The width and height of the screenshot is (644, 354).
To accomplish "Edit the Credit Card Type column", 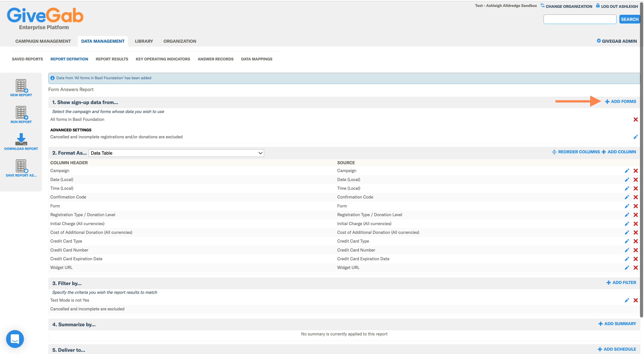I will pos(627,241).
